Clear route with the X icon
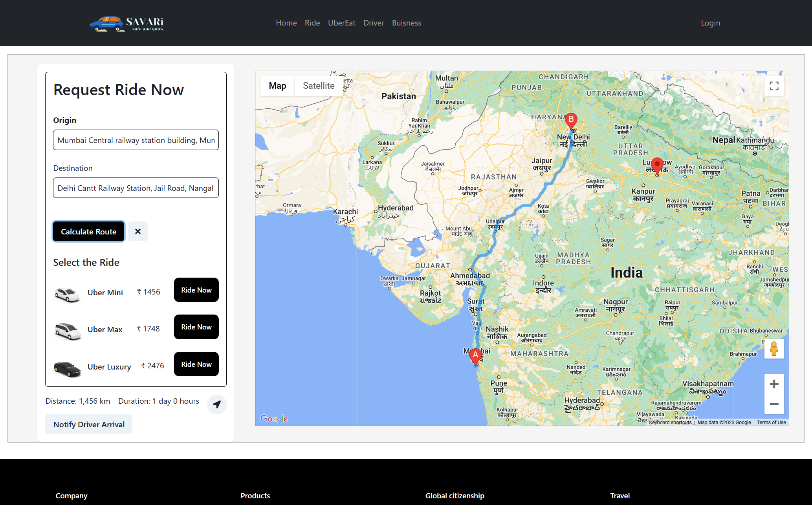This screenshot has height=505, width=812. pyautogui.click(x=138, y=231)
